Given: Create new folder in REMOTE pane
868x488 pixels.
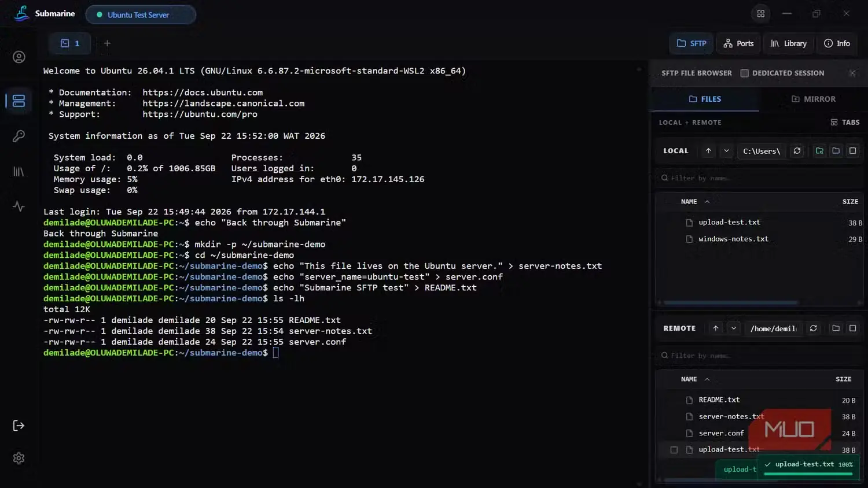Looking at the screenshot, I should (x=836, y=328).
